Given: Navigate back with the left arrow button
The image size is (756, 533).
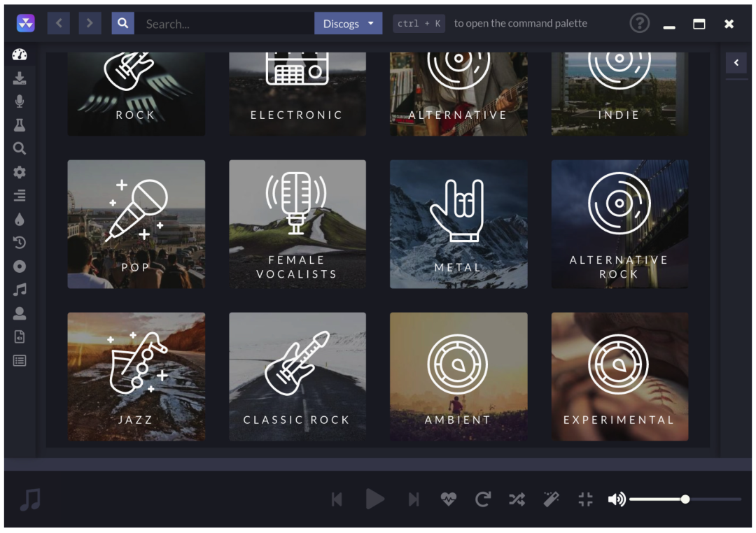Looking at the screenshot, I should tap(59, 23).
